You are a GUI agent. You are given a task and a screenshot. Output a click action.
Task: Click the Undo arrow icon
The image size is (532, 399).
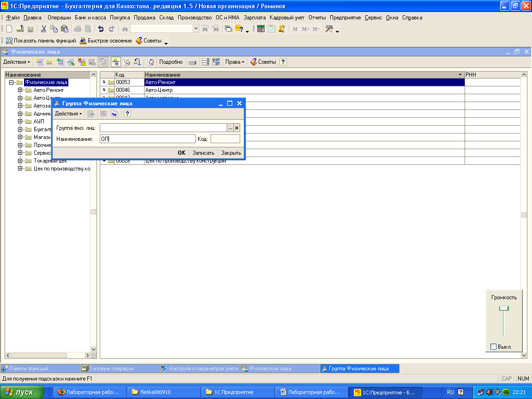tap(101, 29)
